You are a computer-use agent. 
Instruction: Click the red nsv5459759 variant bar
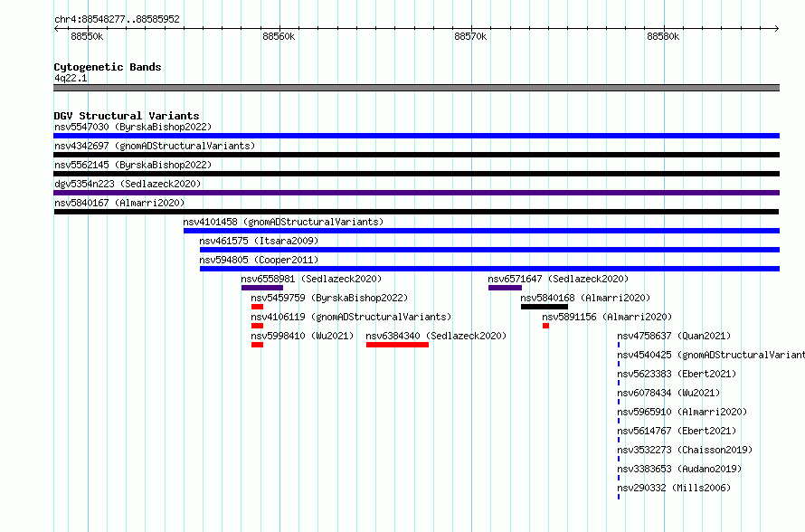click(257, 307)
